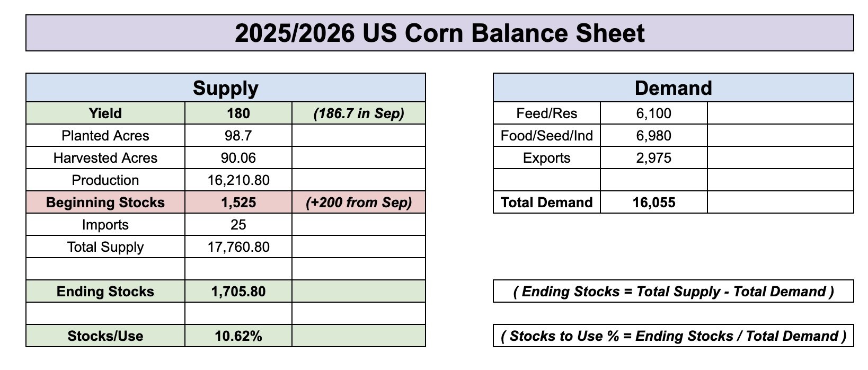Click the Feed/Res value 6,100
Screen dimensions: 868x370
(654, 113)
